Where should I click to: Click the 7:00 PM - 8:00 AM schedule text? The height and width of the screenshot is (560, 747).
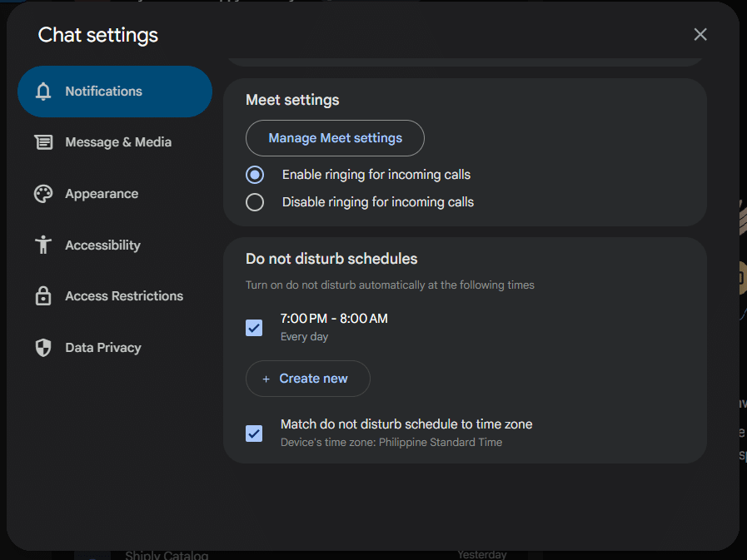tap(334, 319)
